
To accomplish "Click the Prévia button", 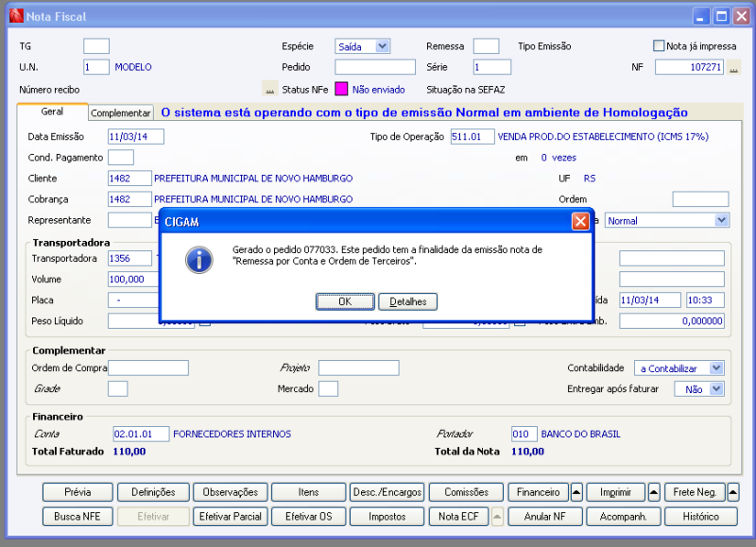I will click(77, 492).
